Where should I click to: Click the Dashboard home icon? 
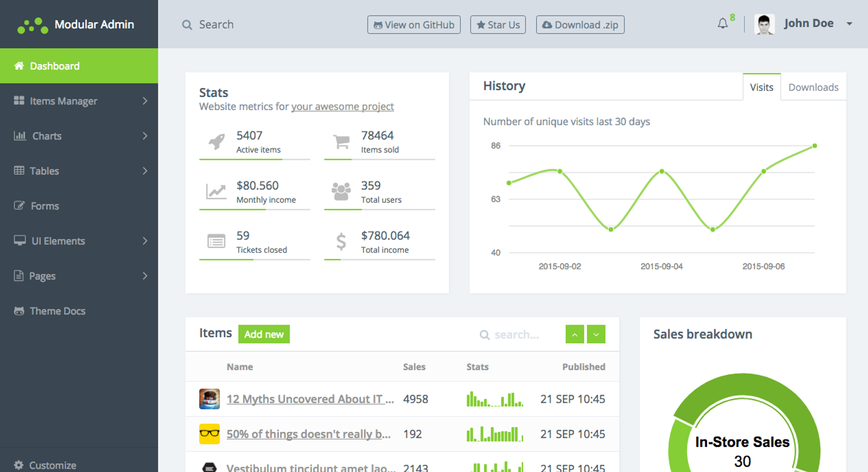tap(19, 66)
